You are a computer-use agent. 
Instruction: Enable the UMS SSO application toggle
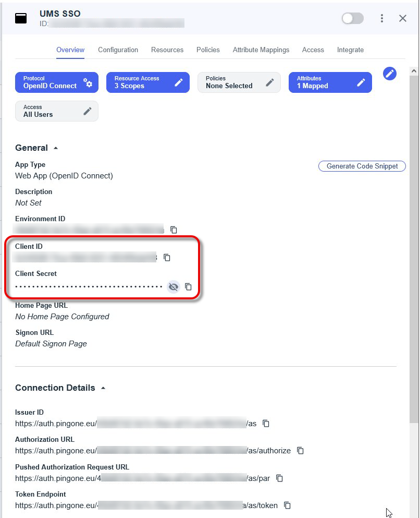pyautogui.click(x=353, y=18)
